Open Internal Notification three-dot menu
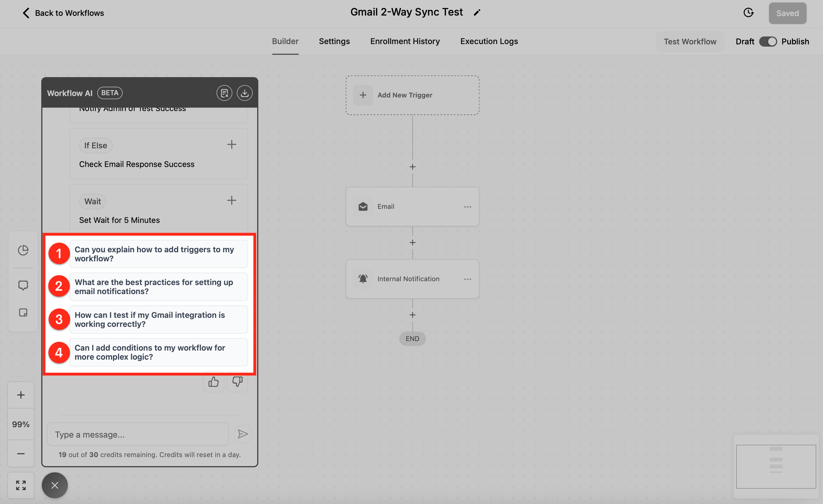823x504 pixels. click(x=467, y=279)
